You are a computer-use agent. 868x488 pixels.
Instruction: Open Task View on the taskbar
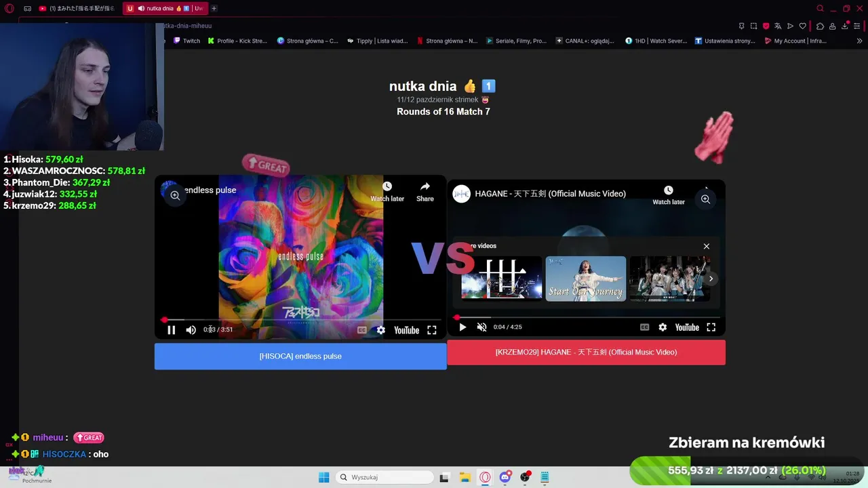[444, 477]
